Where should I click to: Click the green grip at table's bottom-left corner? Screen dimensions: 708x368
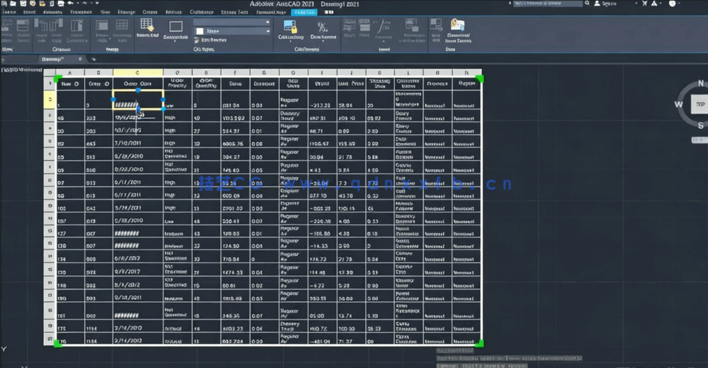[x=58, y=344]
